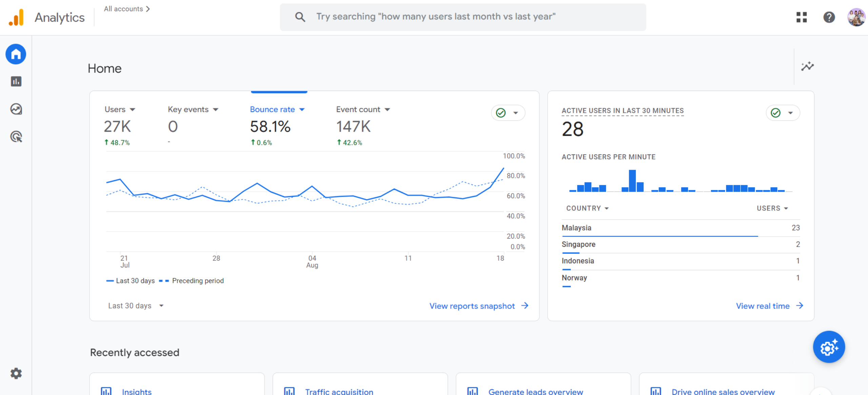Image resolution: width=868 pixels, height=395 pixels.
Task: Click the tallest bar in active users chart
Action: pyautogui.click(x=632, y=181)
